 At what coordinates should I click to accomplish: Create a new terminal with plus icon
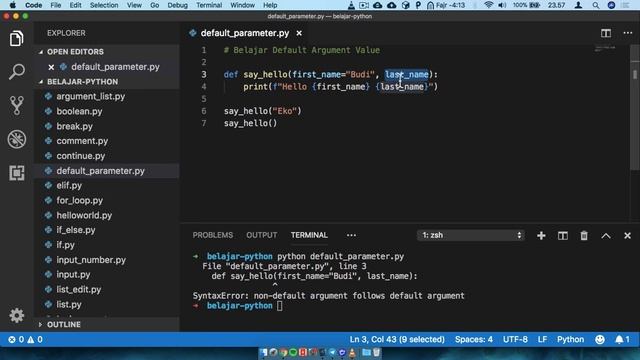(x=541, y=236)
